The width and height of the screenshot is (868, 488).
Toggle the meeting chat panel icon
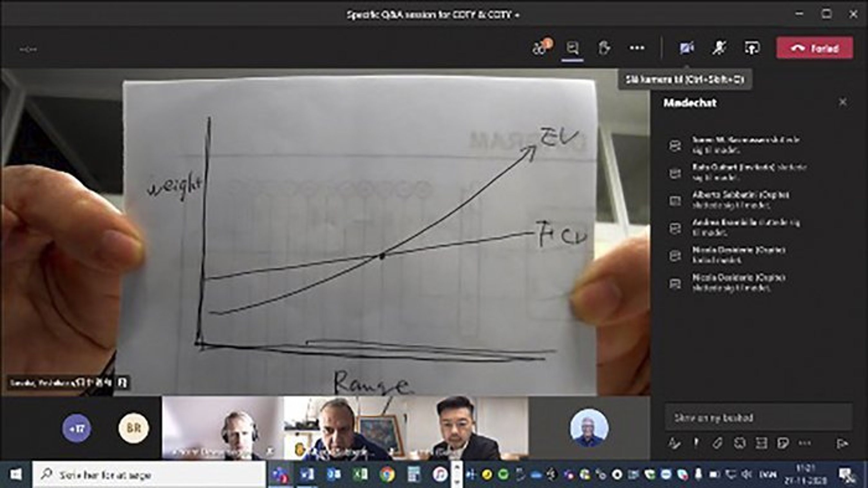coord(572,49)
